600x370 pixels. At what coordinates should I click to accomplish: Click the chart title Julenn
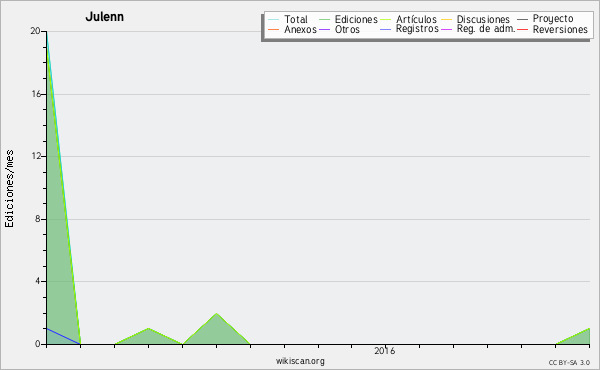click(104, 17)
